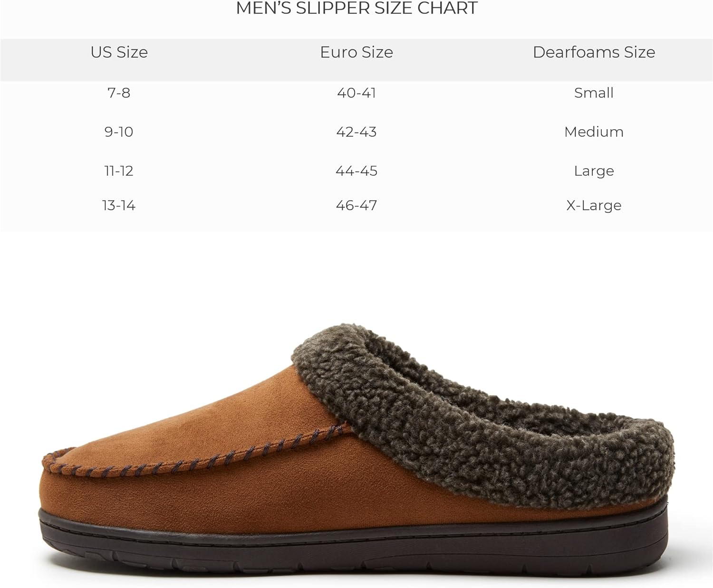Select the Euro Size column header
This screenshot has width=713, height=588.
(x=356, y=52)
